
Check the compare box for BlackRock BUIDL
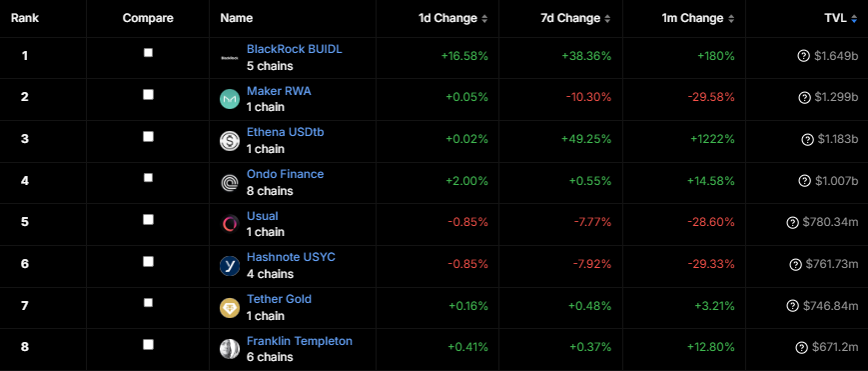(x=148, y=53)
